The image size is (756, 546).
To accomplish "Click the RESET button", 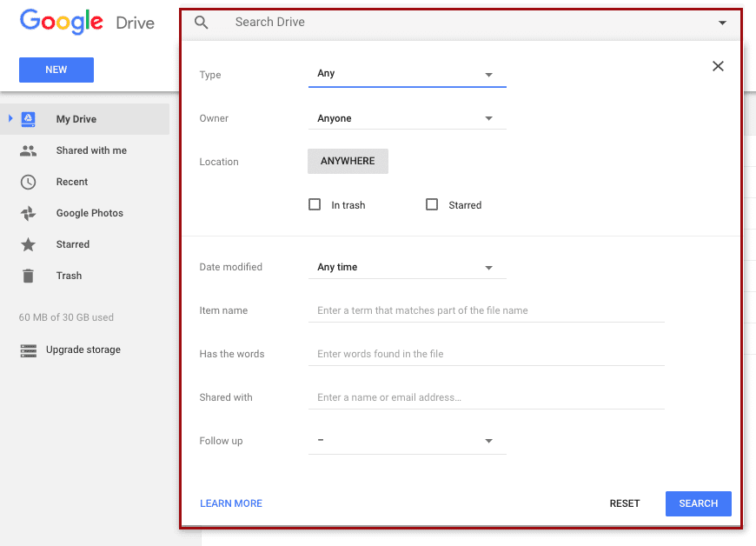I will click(x=625, y=503).
